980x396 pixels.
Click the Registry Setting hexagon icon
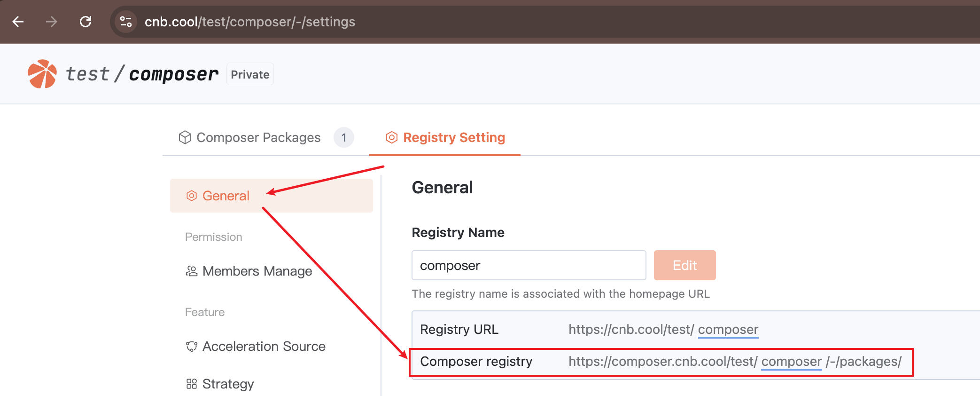coord(391,137)
